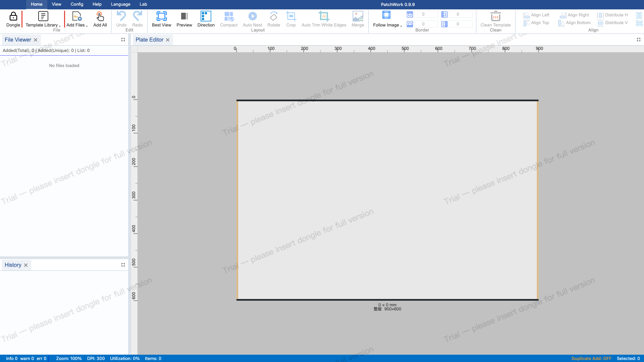Select the History tab
The image size is (644, 362).
point(13,265)
